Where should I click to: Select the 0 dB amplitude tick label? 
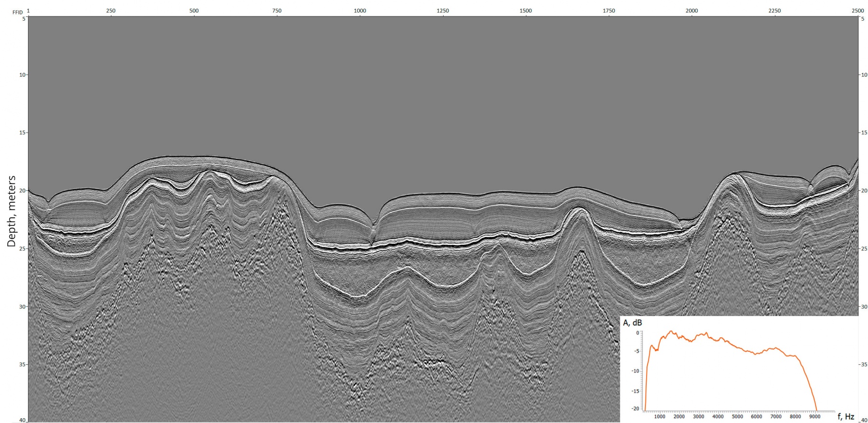pos(637,333)
